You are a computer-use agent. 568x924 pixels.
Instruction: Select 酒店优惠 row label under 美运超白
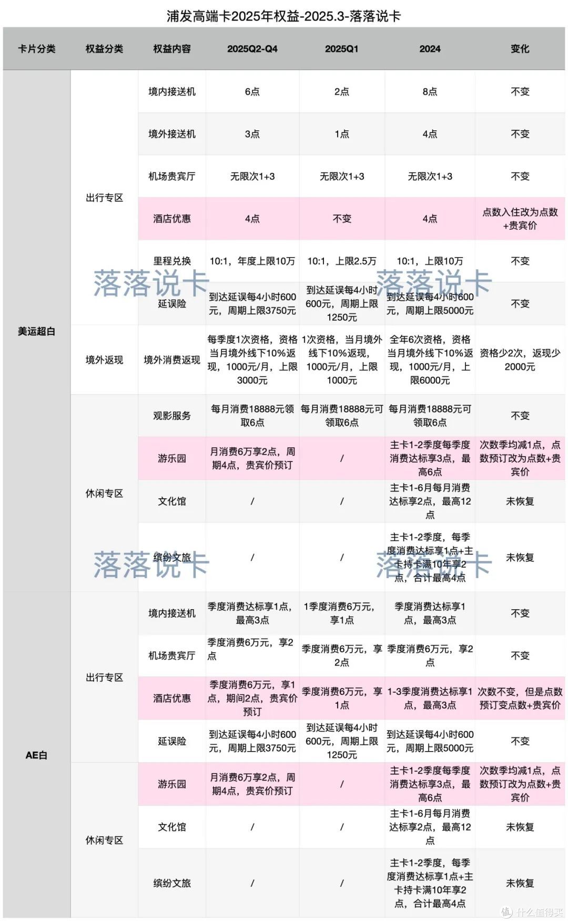[172, 219]
